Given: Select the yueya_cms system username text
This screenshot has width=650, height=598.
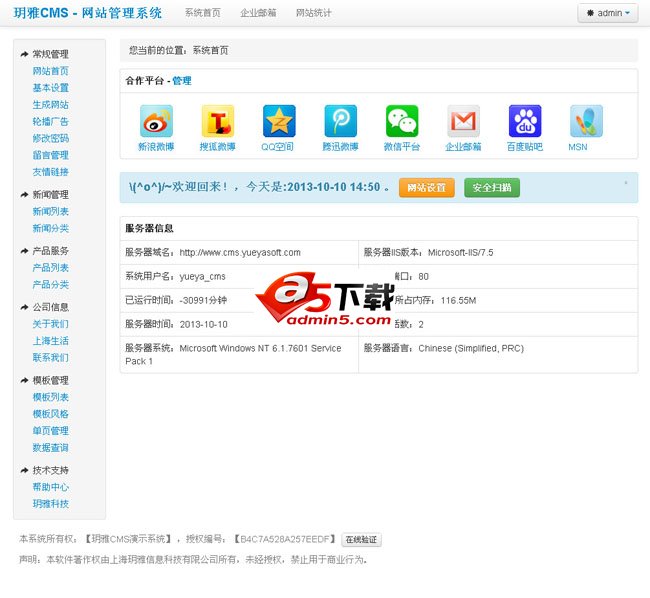Looking at the screenshot, I should coord(203,277).
